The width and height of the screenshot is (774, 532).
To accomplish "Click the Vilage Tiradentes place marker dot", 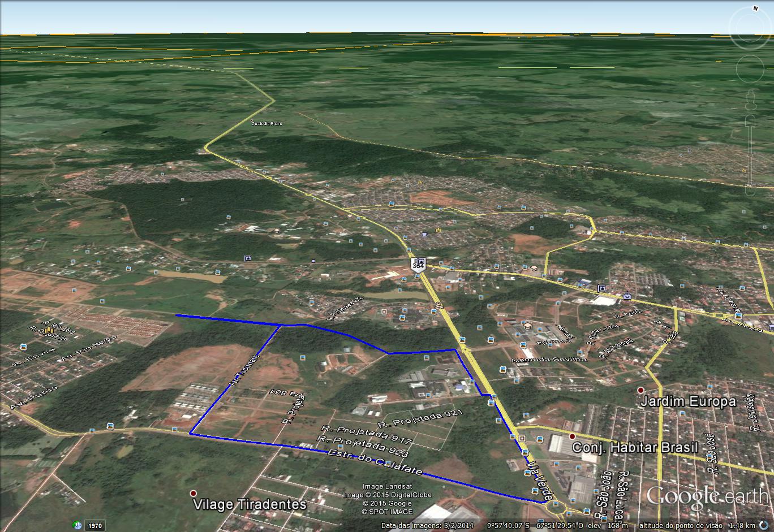I will pyautogui.click(x=193, y=493).
